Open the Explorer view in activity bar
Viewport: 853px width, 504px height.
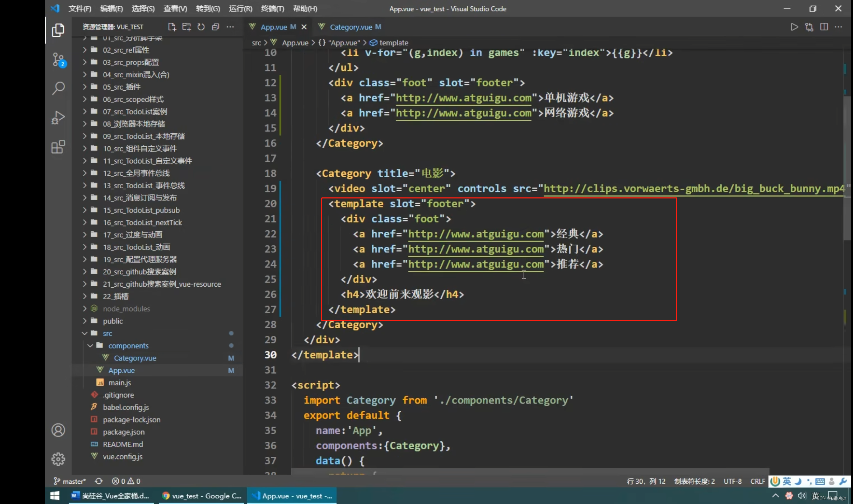pyautogui.click(x=58, y=30)
